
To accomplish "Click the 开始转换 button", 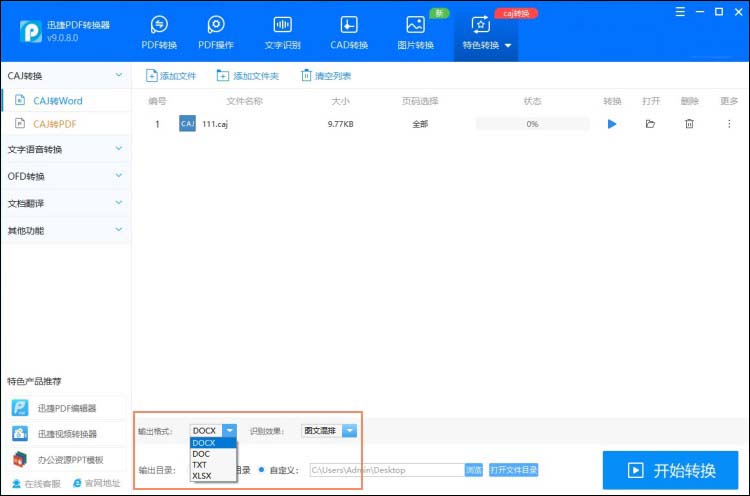I will point(670,470).
